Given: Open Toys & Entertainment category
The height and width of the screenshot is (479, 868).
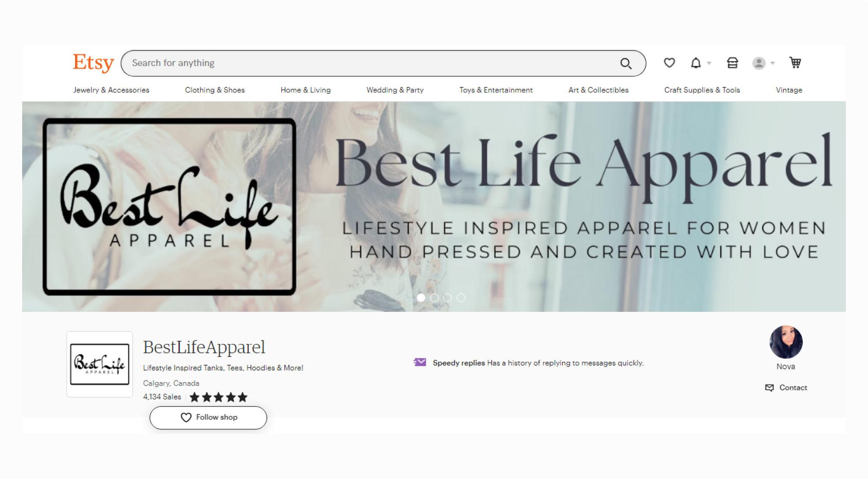Looking at the screenshot, I should point(496,90).
